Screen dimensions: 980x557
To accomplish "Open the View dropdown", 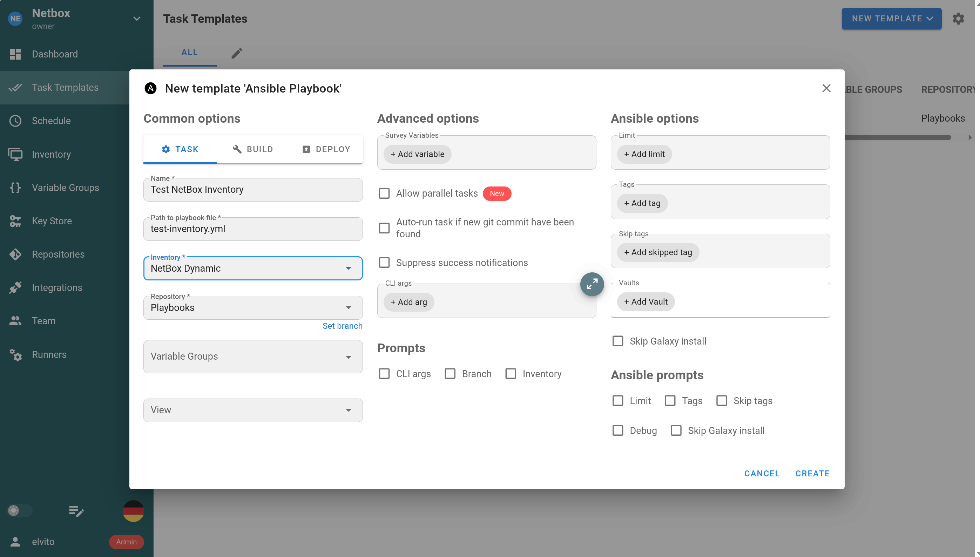I will [x=253, y=410].
